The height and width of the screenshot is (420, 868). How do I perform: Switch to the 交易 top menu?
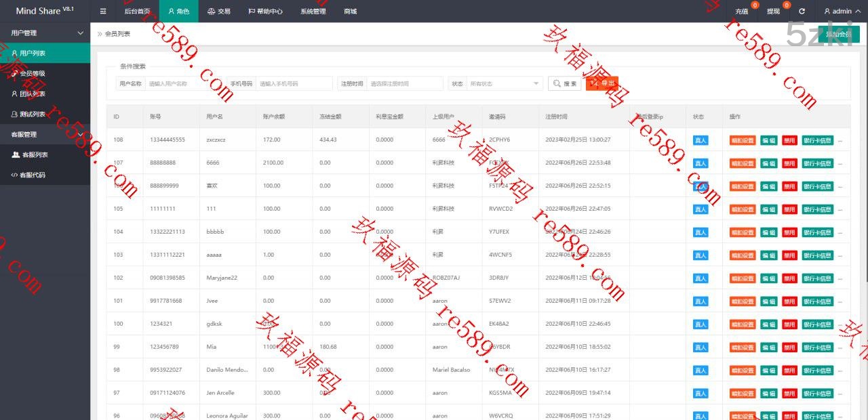(x=218, y=12)
